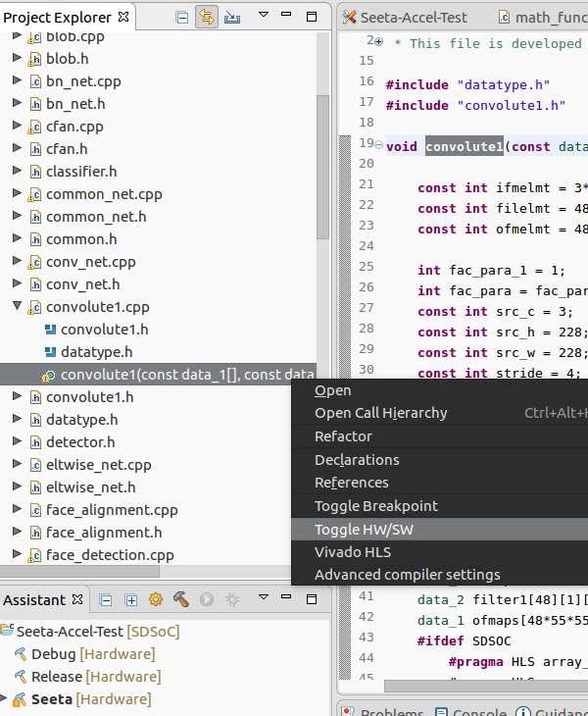Open the Guidance tab

(552, 711)
